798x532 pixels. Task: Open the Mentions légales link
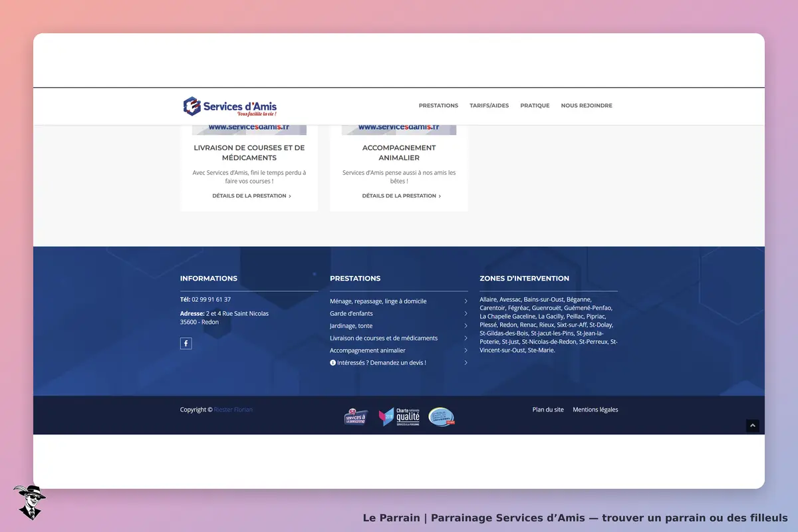click(x=595, y=410)
